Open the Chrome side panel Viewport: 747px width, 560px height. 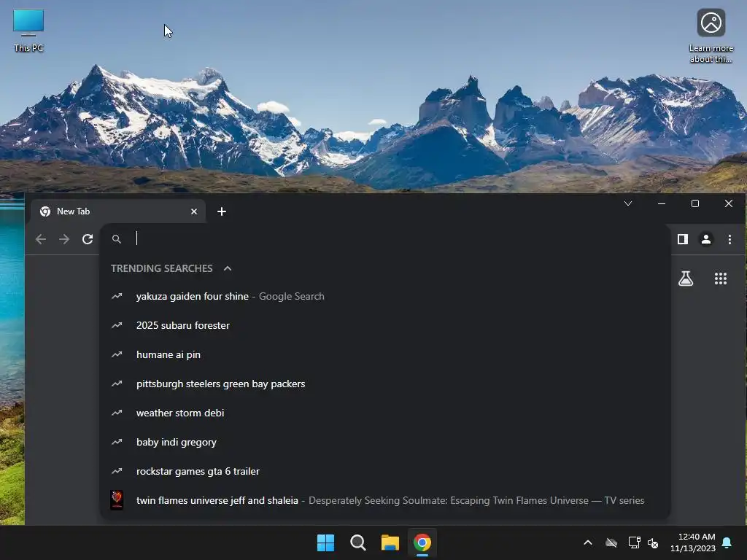683,239
